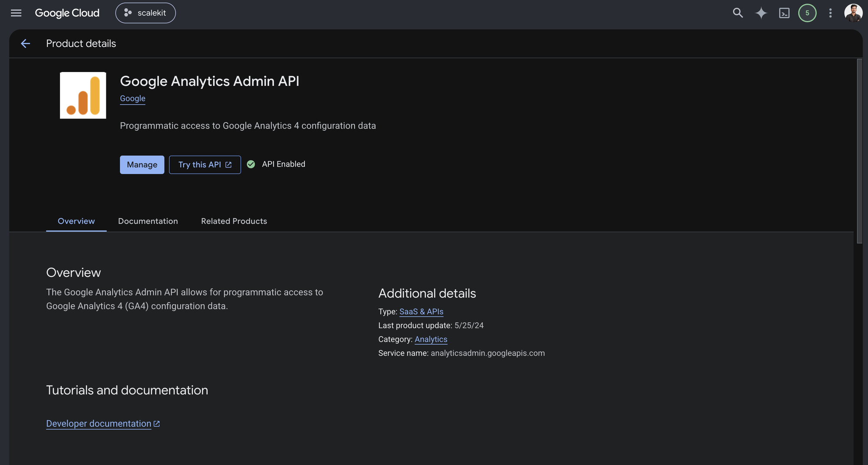Click the Additional details heading
Image resolution: width=868 pixels, height=465 pixels.
click(427, 293)
